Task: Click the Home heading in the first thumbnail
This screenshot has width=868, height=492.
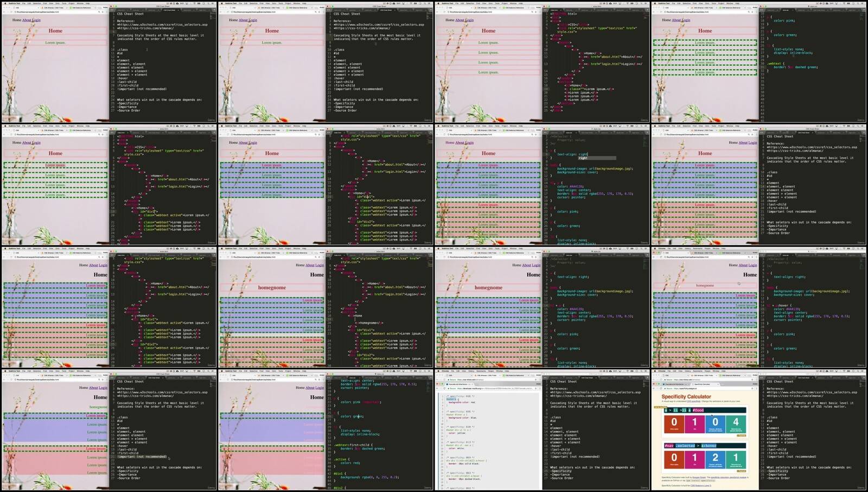Action: [x=55, y=31]
